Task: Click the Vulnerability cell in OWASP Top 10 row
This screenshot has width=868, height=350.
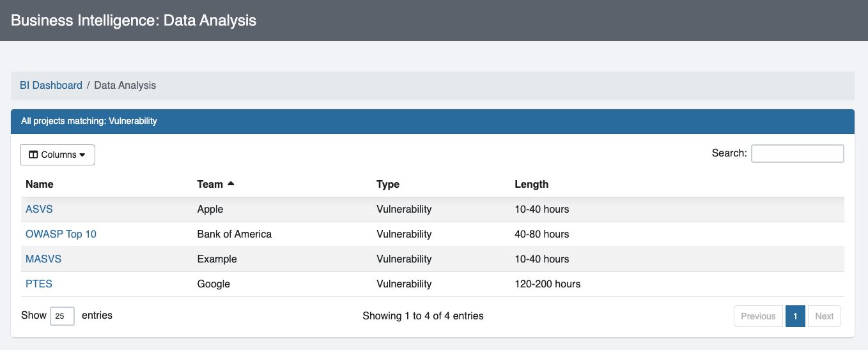Action: (x=404, y=234)
